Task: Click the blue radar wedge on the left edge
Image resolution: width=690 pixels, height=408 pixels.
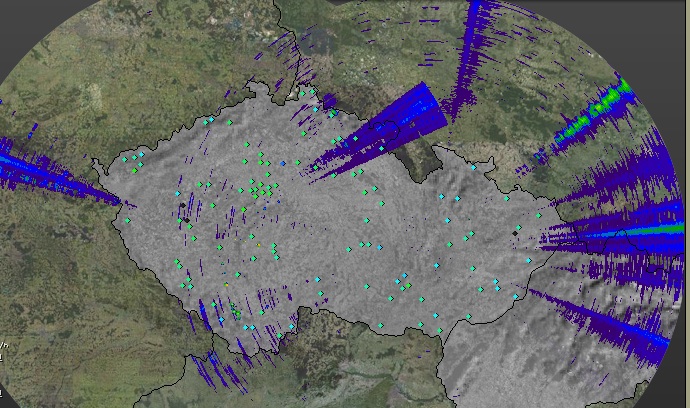Action: tap(40, 168)
